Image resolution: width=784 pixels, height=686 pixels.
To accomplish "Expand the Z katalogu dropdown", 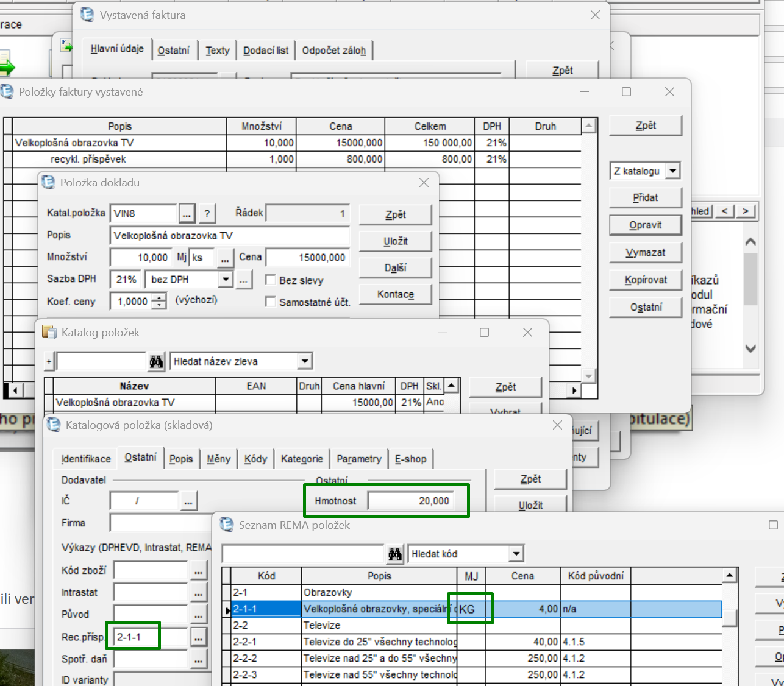I will 672,171.
